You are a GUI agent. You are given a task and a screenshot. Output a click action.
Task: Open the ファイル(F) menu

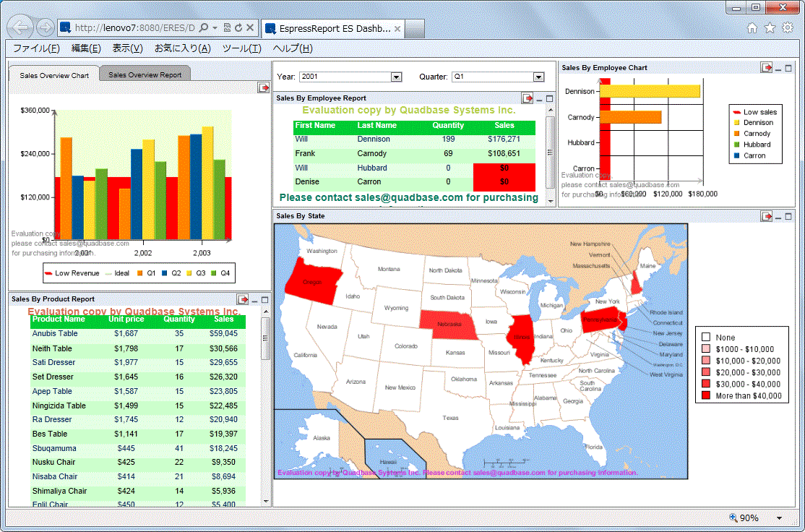coord(36,48)
